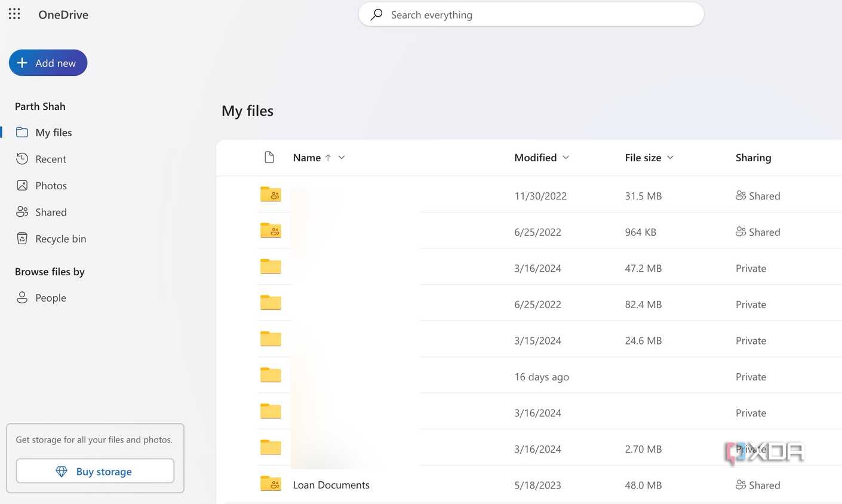Click Private status in 82.4 MB row

[751, 305]
